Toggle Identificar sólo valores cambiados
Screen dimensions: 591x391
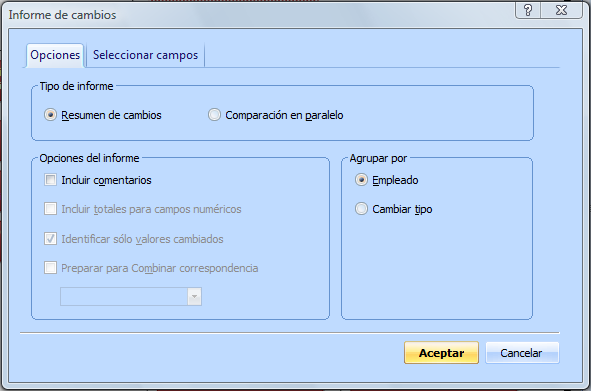click(51, 239)
